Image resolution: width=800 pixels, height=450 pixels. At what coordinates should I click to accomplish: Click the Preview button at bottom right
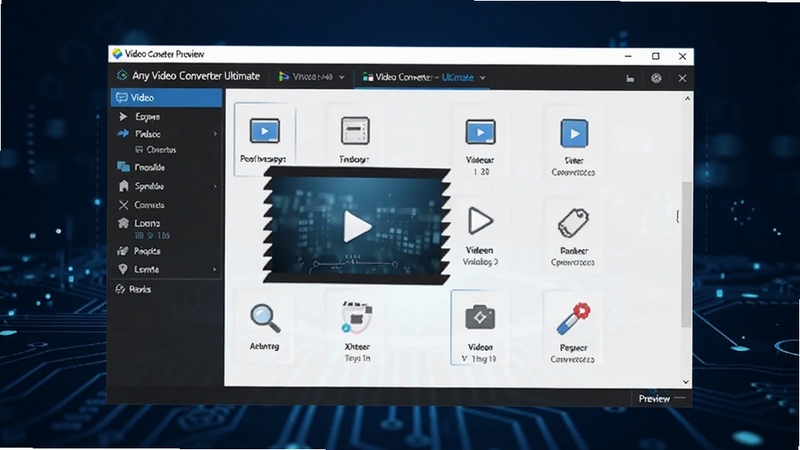(654, 398)
